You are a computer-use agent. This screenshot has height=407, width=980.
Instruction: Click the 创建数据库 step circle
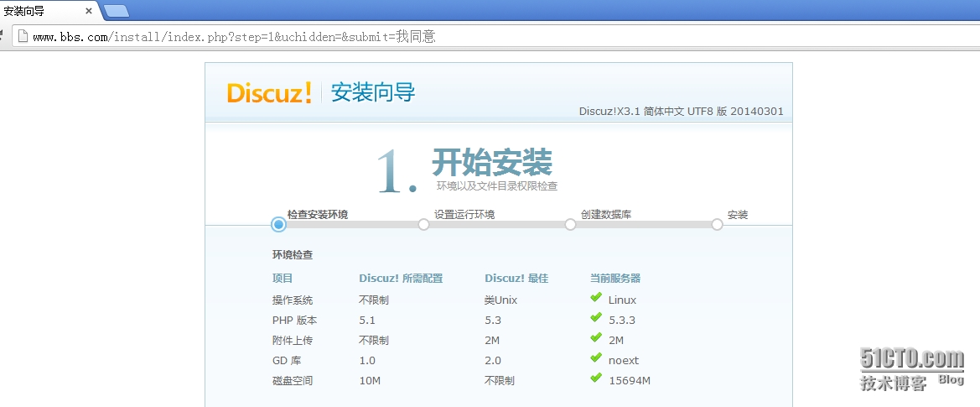[x=570, y=224]
